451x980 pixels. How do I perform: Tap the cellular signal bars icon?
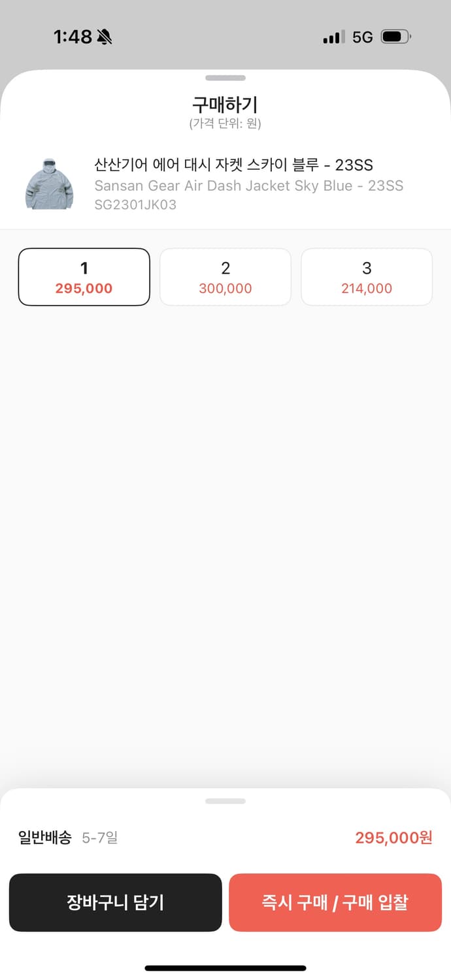[x=333, y=37]
